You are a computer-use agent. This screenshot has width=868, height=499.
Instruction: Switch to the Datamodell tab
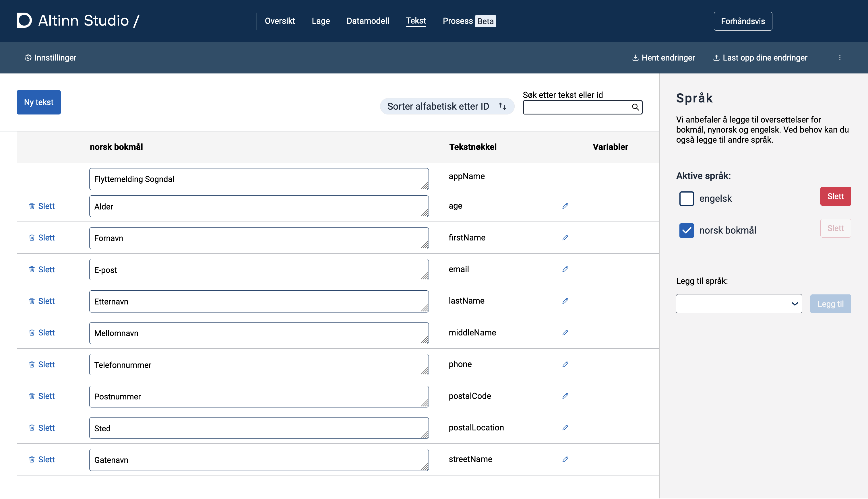pyautogui.click(x=367, y=21)
